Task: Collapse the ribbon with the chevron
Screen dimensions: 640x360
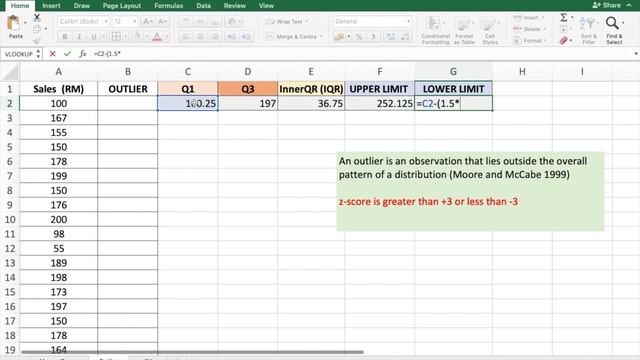Action: coord(629,5)
